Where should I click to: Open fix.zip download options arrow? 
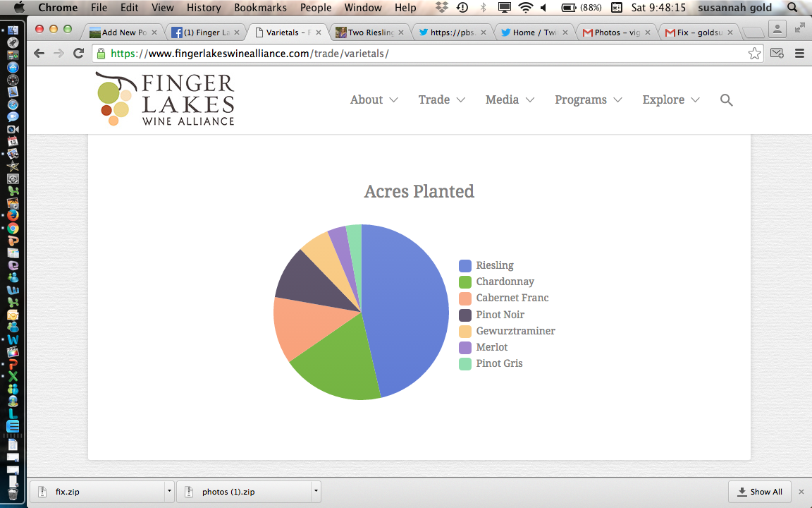[168, 491]
